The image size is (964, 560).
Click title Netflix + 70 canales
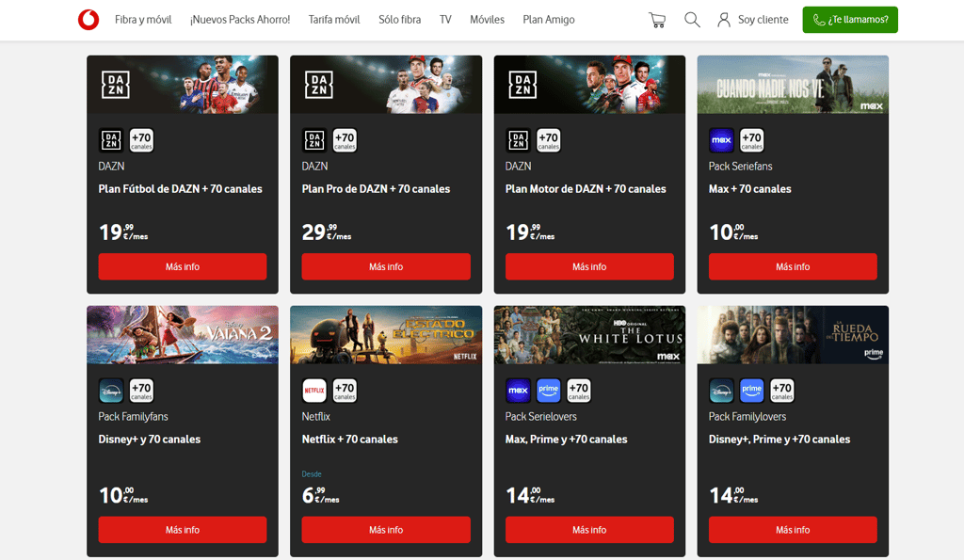[350, 439]
